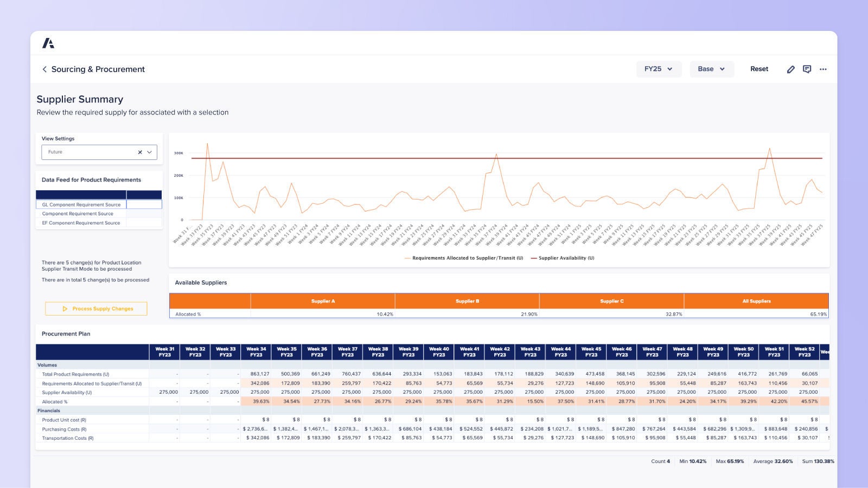Click the Process Supply Changes button
The image size is (868, 488).
(96, 309)
